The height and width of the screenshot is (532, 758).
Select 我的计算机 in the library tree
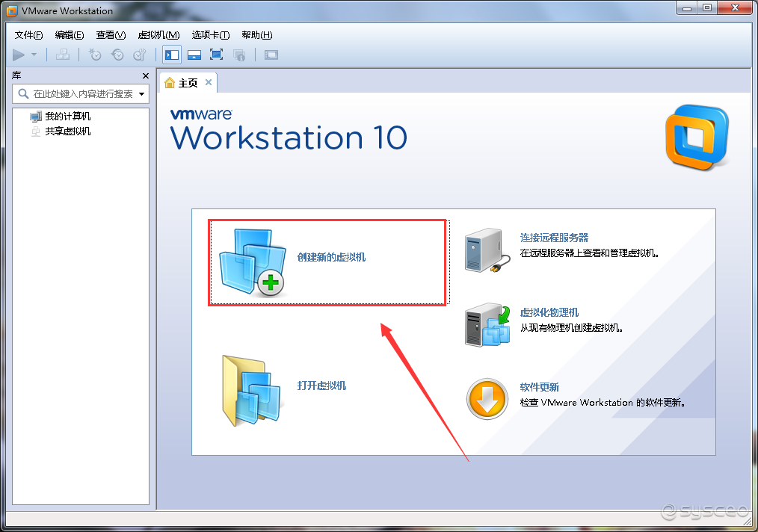68,117
